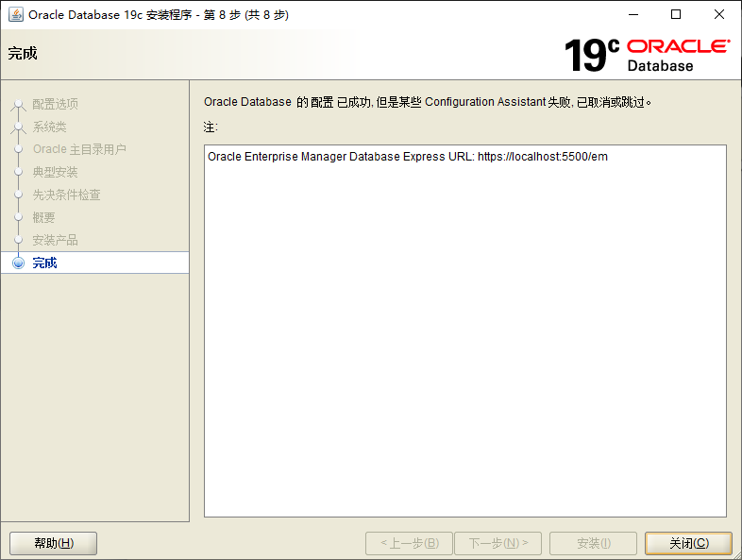Minimize the installer window

(x=633, y=15)
